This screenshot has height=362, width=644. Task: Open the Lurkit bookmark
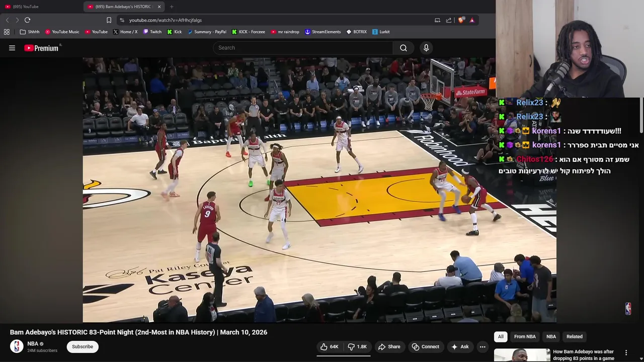tap(381, 32)
